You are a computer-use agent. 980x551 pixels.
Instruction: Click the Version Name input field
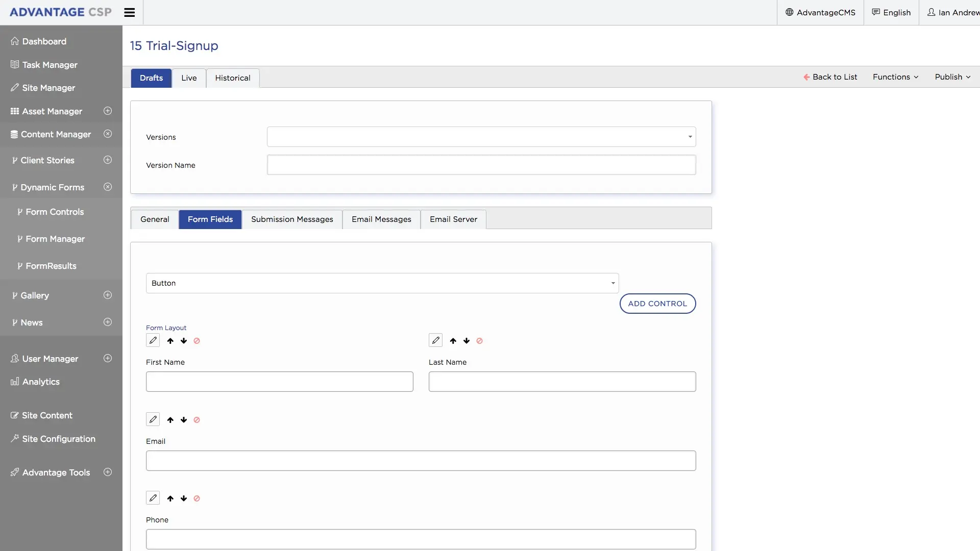click(x=481, y=165)
